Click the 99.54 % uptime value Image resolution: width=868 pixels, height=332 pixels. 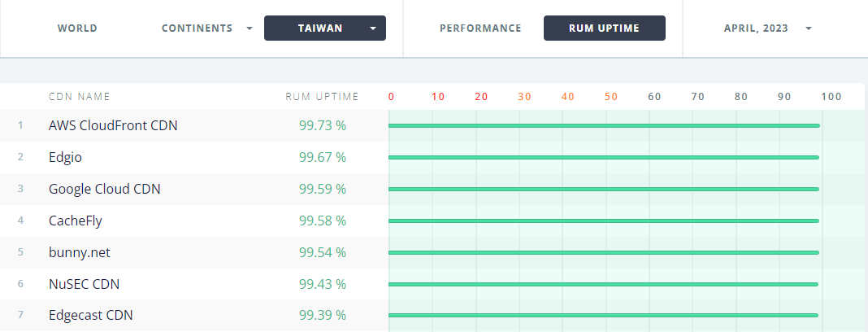pyautogui.click(x=323, y=252)
